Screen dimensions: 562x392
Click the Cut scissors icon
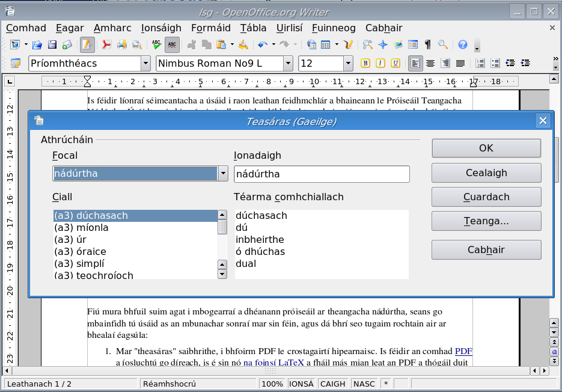(192, 45)
